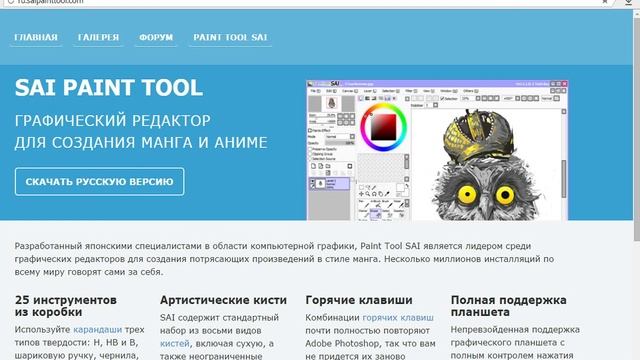Image resolution: width=640 pixels, height=360 pixels.
Task: Follow the карандаши link
Action: (x=98, y=329)
